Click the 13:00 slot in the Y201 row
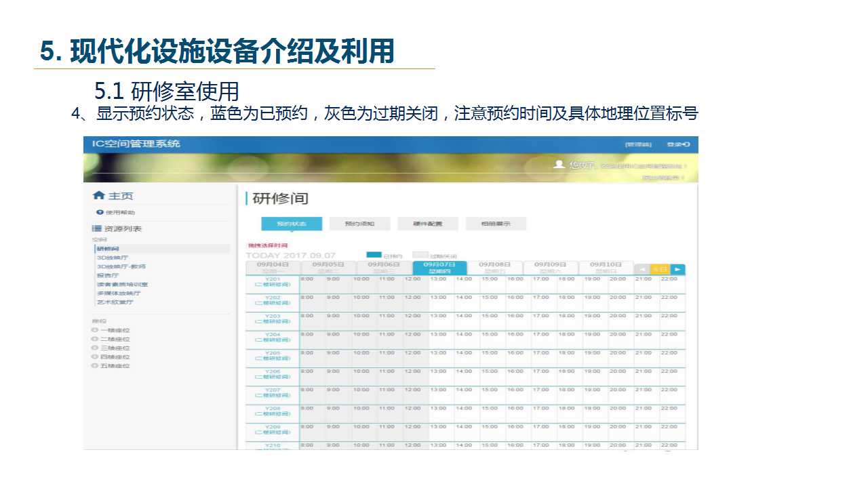The height and width of the screenshot is (488, 868). point(441,284)
